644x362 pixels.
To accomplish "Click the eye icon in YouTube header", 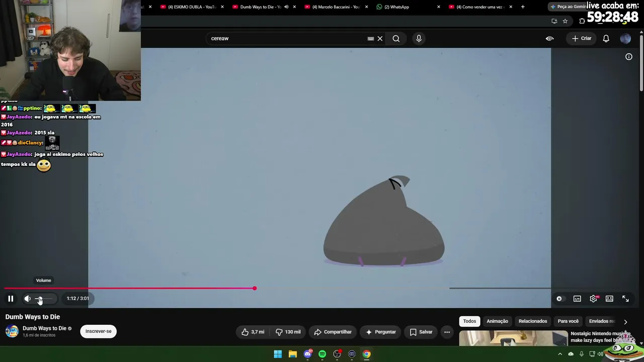I will (549, 38).
